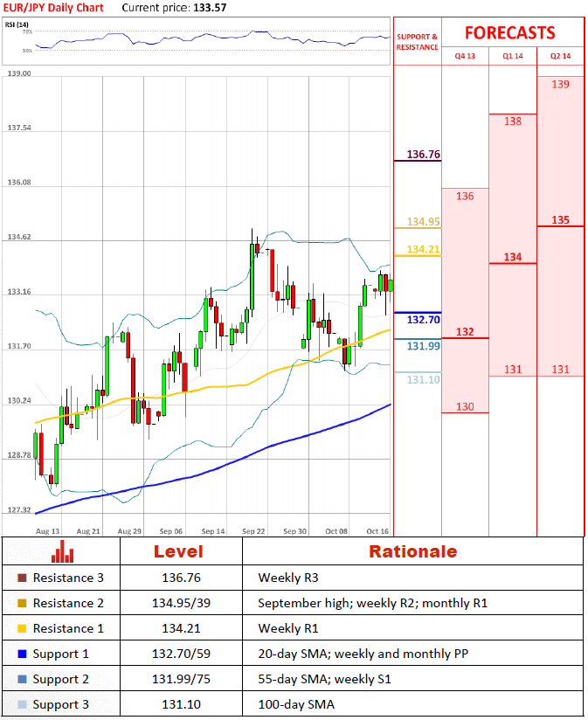The height and width of the screenshot is (720, 588).
Task: Click the Support 1 blue color square
Action: [x=21, y=654]
